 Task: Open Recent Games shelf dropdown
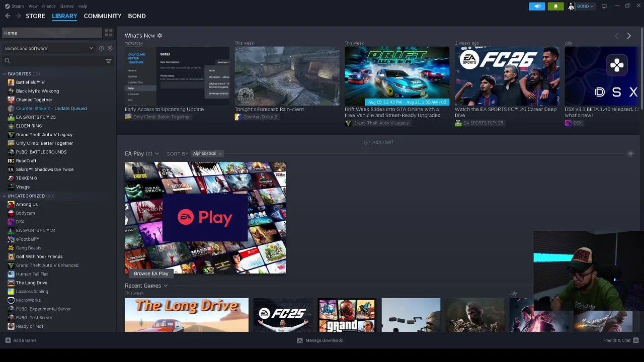[166, 286]
